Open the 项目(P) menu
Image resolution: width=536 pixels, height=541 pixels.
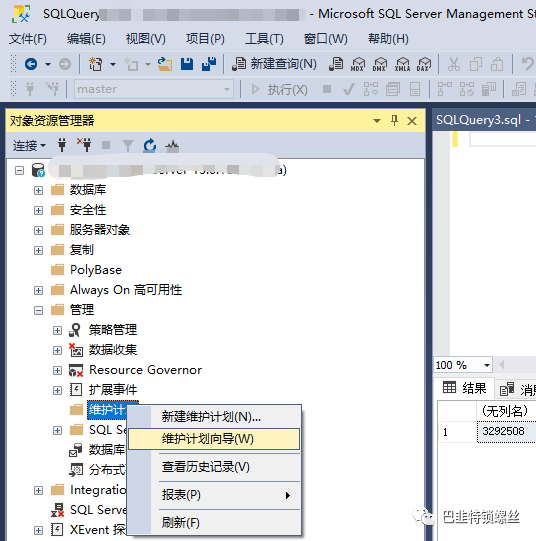tap(205, 39)
